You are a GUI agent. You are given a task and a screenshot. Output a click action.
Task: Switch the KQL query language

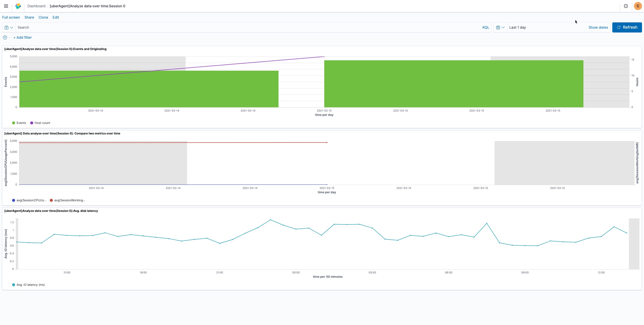486,27
